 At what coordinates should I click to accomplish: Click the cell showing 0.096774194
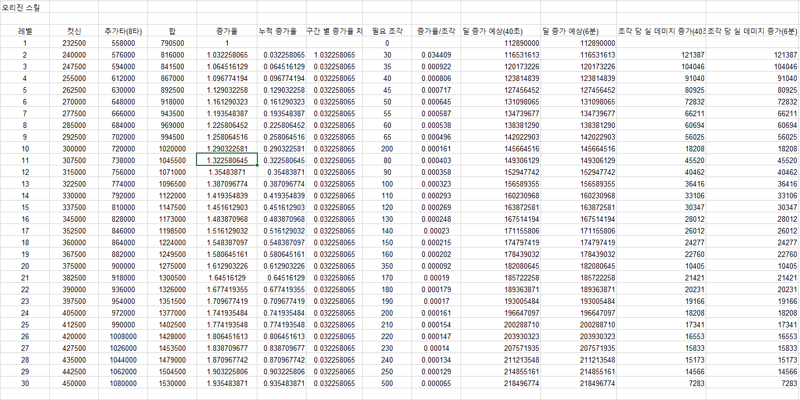coord(281,78)
